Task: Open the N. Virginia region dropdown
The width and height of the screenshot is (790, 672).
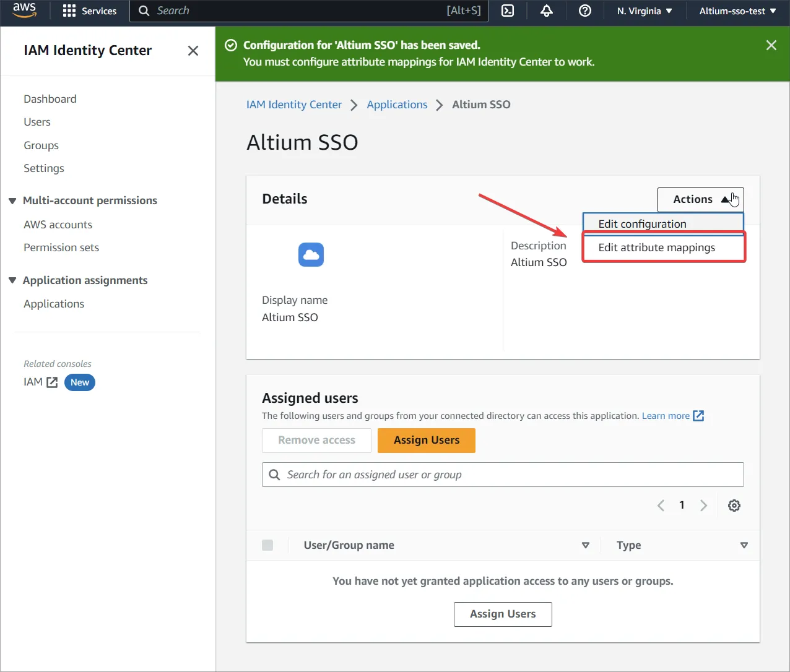Action: (x=645, y=11)
